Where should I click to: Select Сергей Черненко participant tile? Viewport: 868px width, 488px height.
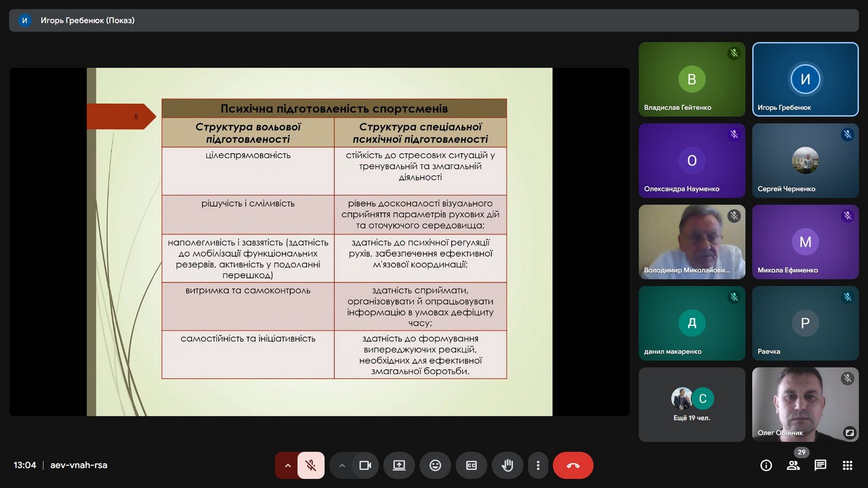[805, 160]
